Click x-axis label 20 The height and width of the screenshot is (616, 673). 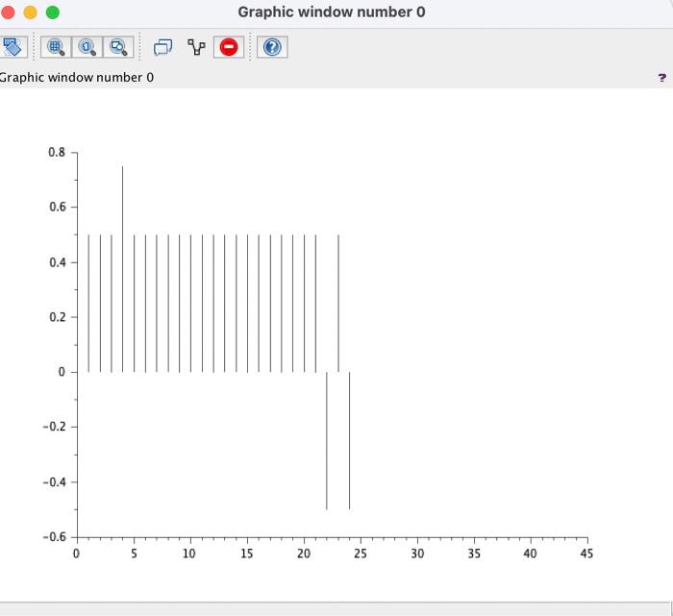click(304, 554)
